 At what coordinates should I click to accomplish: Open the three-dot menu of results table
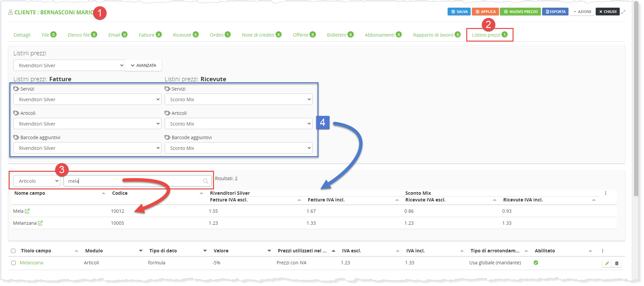tap(605, 193)
